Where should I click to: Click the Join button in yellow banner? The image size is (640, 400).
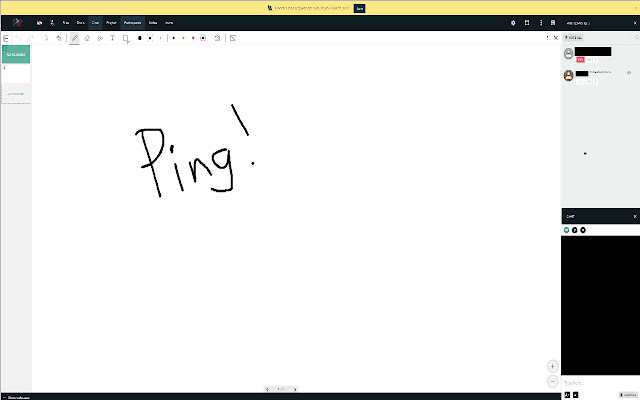[x=359, y=8]
